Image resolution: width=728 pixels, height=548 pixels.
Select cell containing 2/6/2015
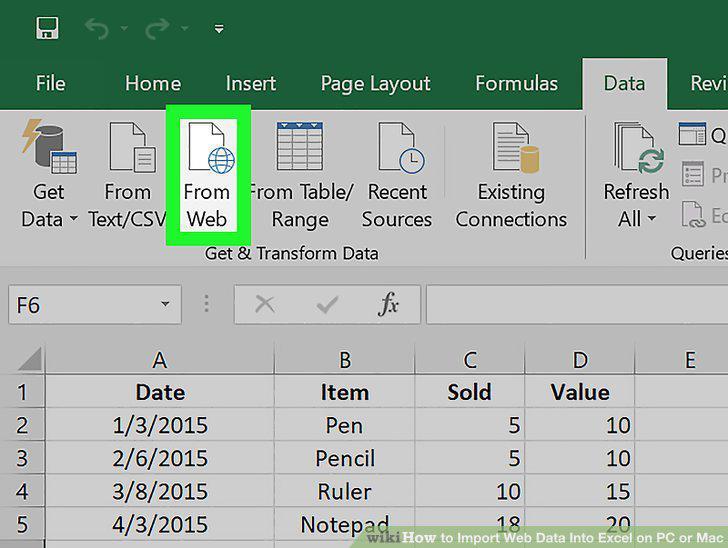tap(160, 458)
